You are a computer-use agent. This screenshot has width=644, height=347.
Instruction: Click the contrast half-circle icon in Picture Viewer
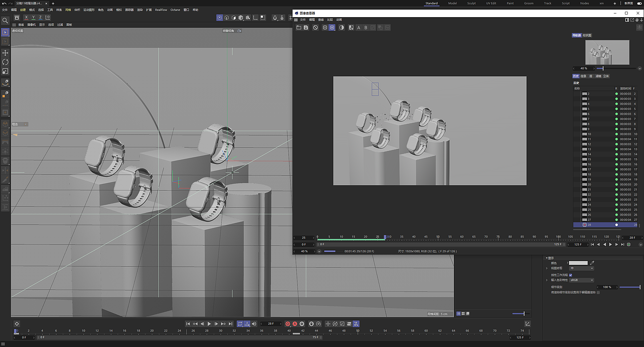click(x=342, y=28)
